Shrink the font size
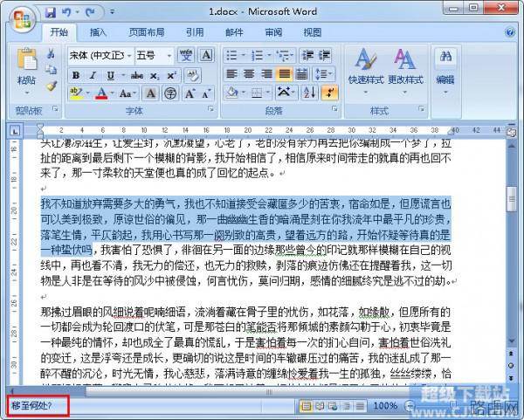 [206, 93]
